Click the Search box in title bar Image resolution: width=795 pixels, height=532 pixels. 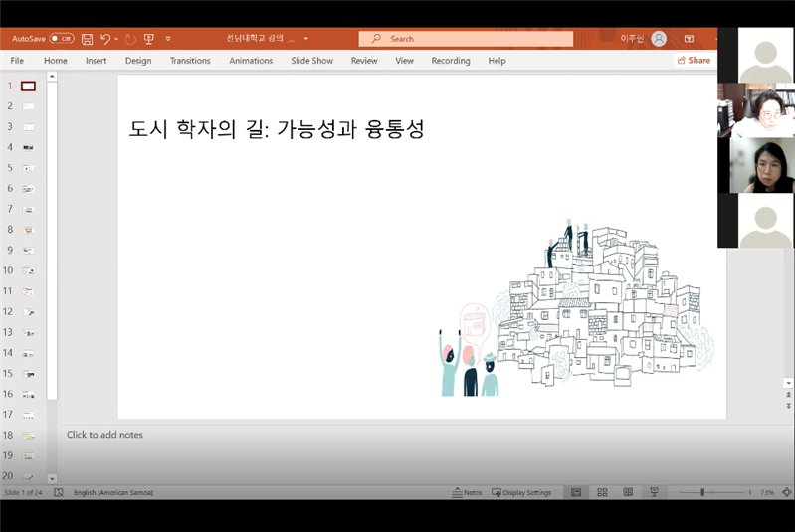coord(466,39)
